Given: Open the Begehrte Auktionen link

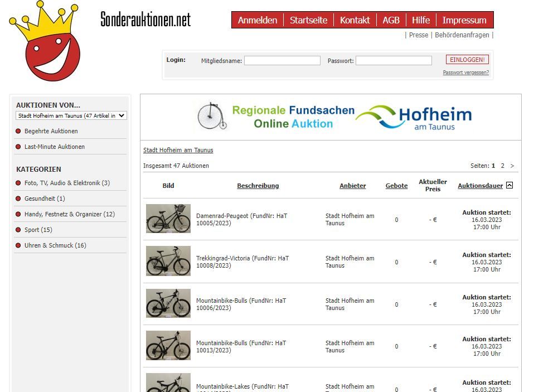Looking at the screenshot, I should coord(51,131).
